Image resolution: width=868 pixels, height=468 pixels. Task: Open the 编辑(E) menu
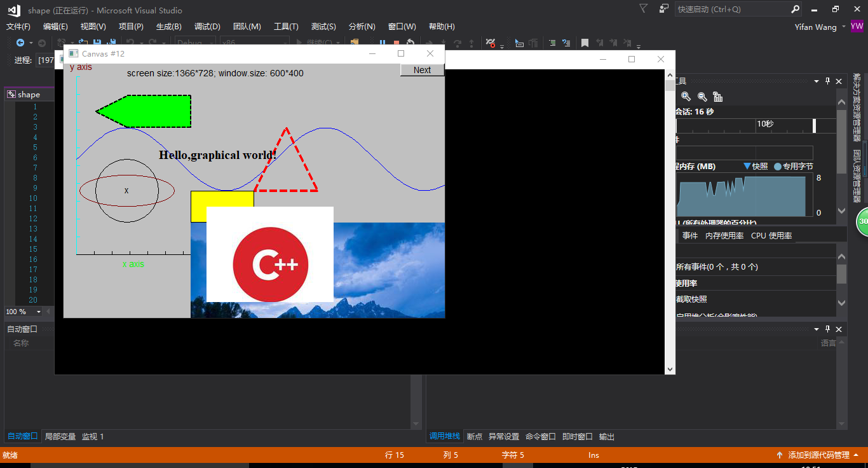(55, 27)
